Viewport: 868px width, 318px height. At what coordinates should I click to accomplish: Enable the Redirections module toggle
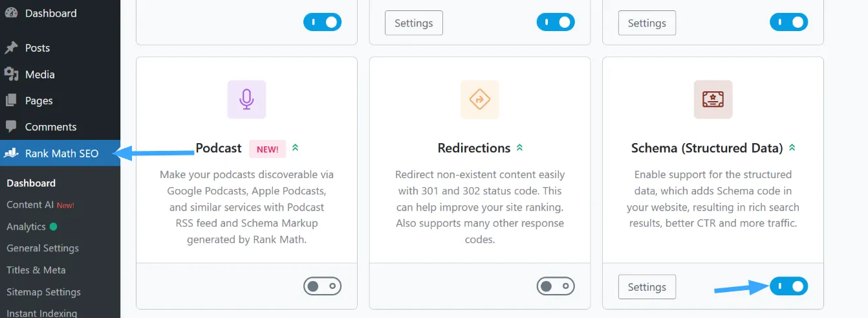(x=556, y=286)
